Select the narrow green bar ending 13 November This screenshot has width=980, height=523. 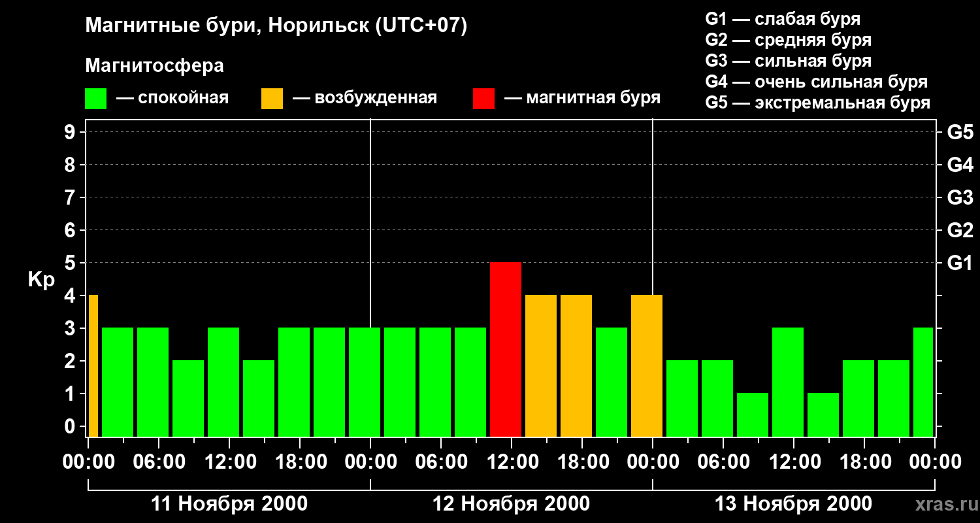click(923, 382)
